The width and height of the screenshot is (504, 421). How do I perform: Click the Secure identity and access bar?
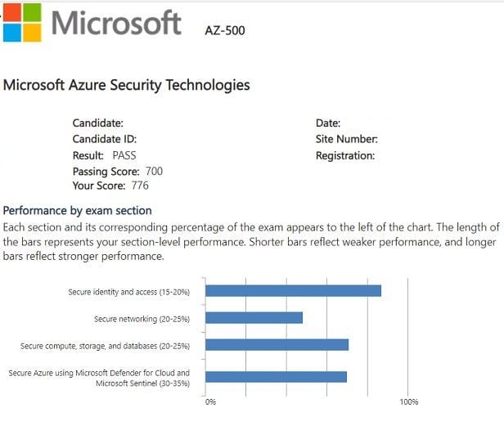(293, 290)
